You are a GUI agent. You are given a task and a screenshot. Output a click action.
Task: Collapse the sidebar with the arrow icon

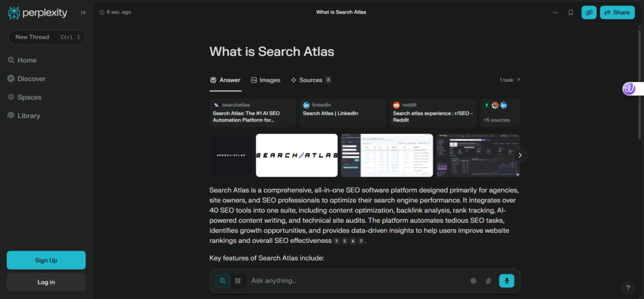(x=84, y=13)
